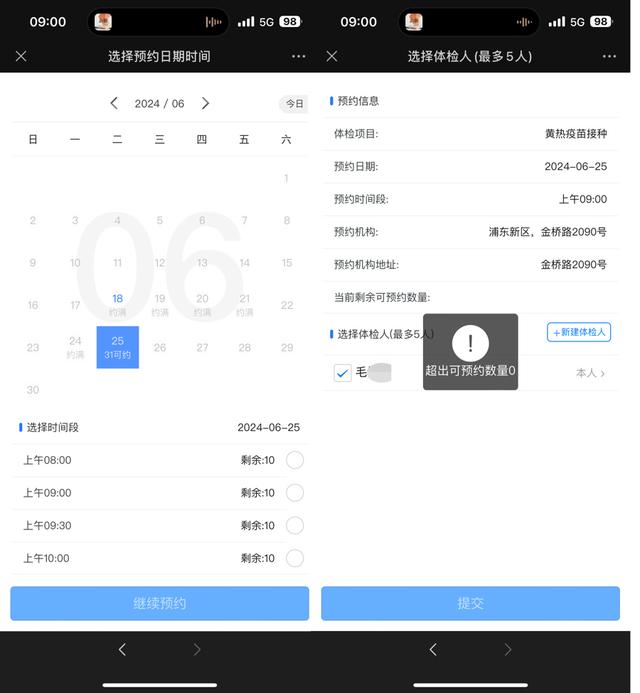Select the 上午09:30 time slot radio
640x693 pixels.
tap(295, 525)
